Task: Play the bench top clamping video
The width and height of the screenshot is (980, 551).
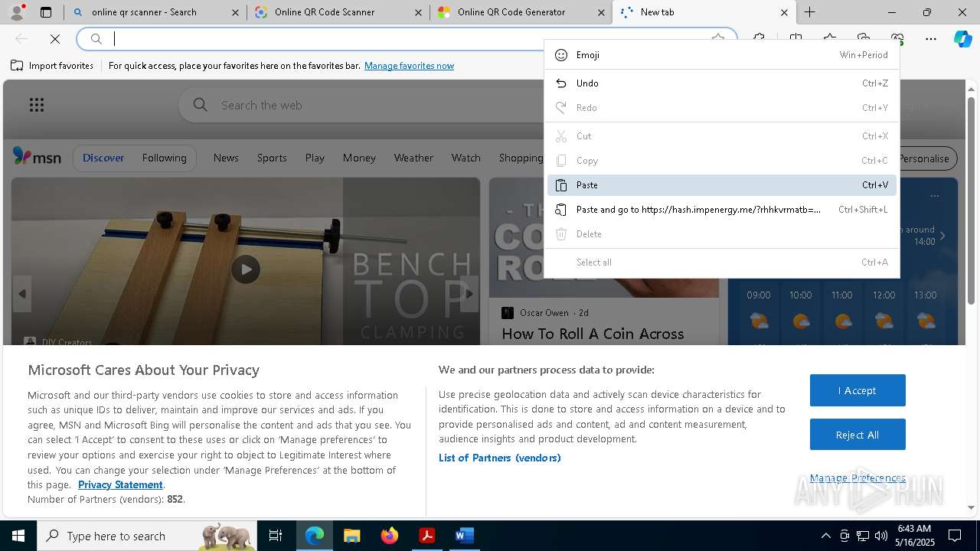Action: click(x=246, y=269)
